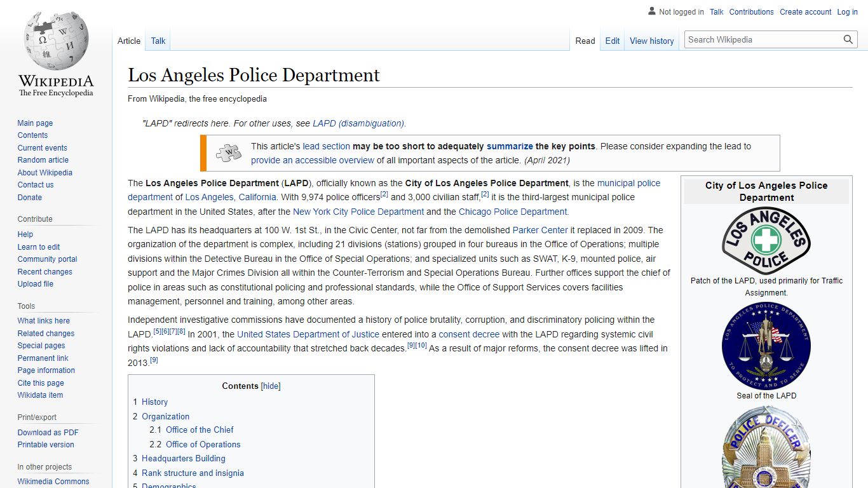The height and width of the screenshot is (488, 868).
Task: Open the sidebar Help link
Action: click(x=25, y=234)
